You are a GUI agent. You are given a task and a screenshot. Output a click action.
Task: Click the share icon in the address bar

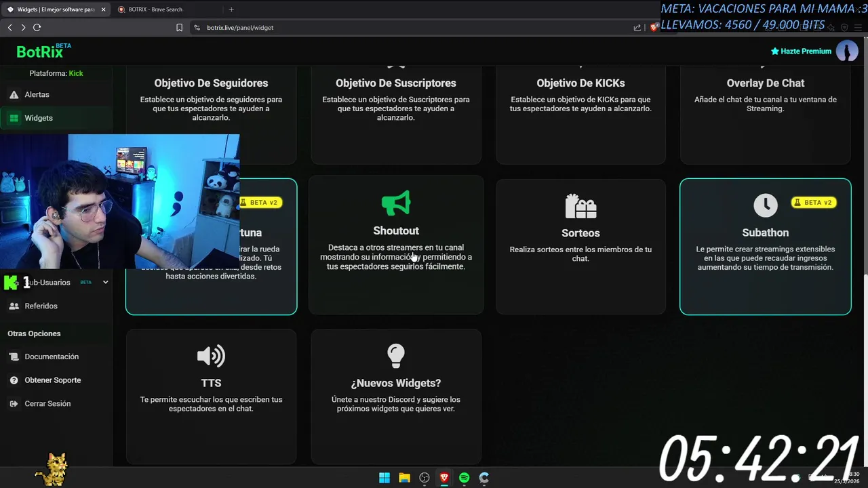coord(637,28)
